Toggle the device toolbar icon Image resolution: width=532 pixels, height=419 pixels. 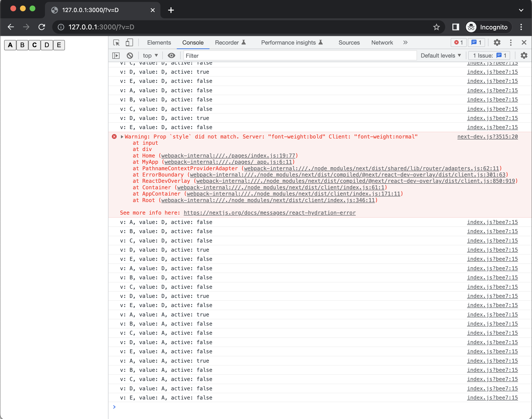(x=129, y=43)
